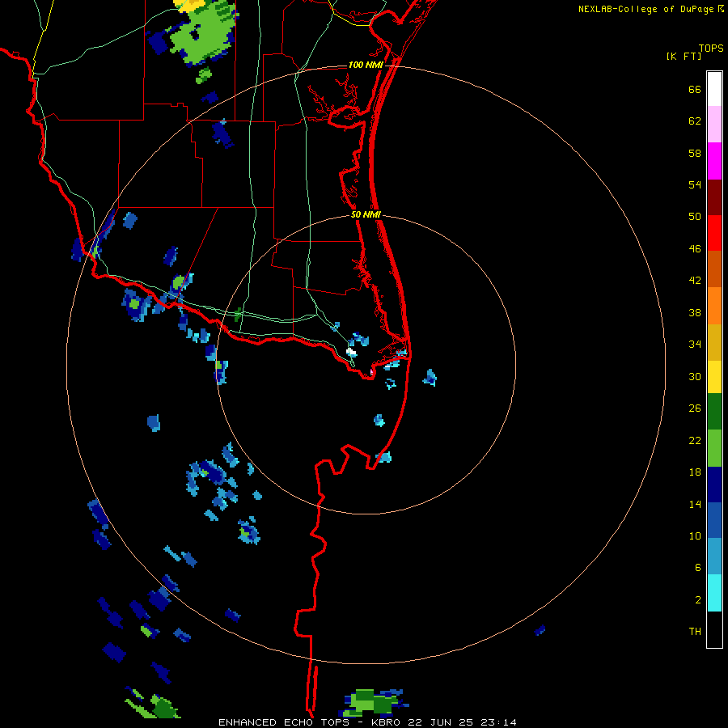Select the bright orange legend swatch
Viewport: 728px width, 728px height.
714,305
